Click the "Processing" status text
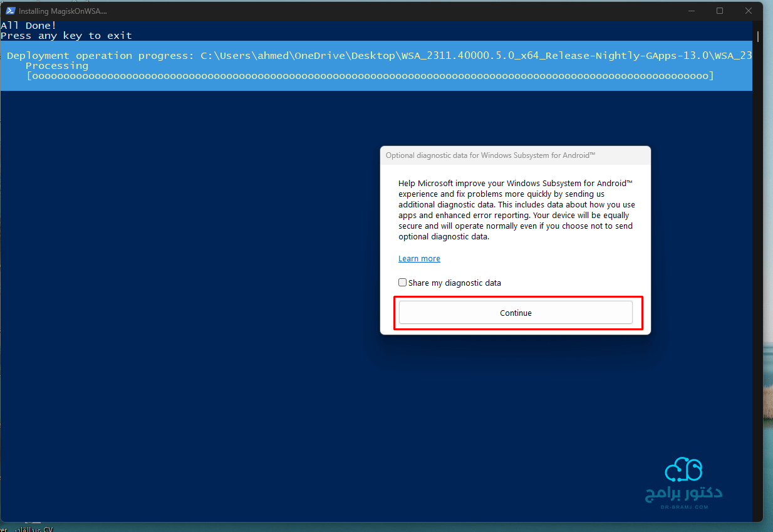This screenshot has width=773, height=532. tap(57, 66)
